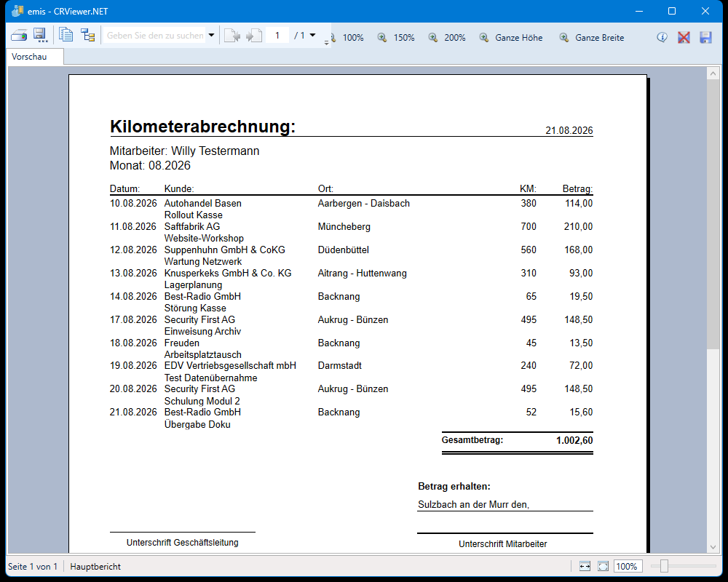The height and width of the screenshot is (582, 728).
Task: Click the Hauptbericht status bar label
Action: [x=95, y=566]
